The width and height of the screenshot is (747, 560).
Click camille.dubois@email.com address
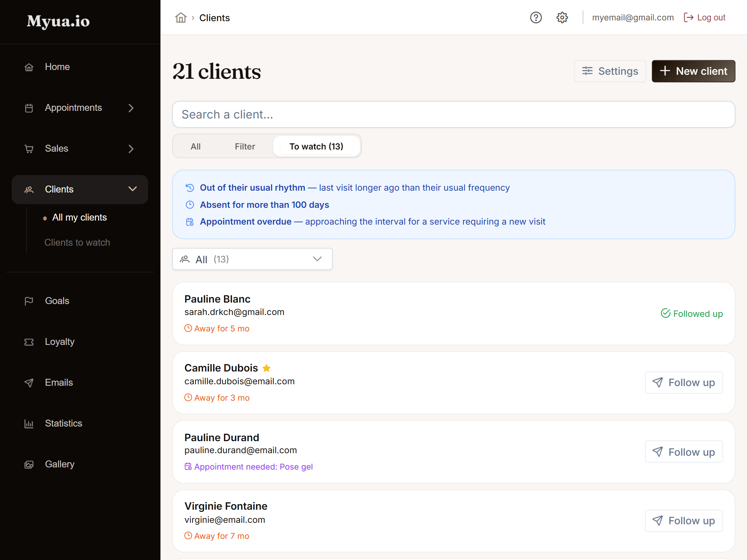(x=240, y=381)
